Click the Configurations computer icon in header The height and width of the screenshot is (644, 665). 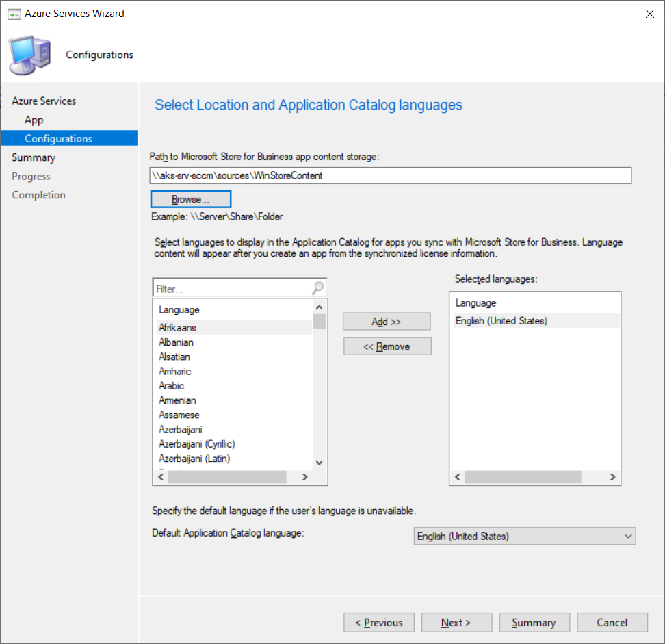30,55
